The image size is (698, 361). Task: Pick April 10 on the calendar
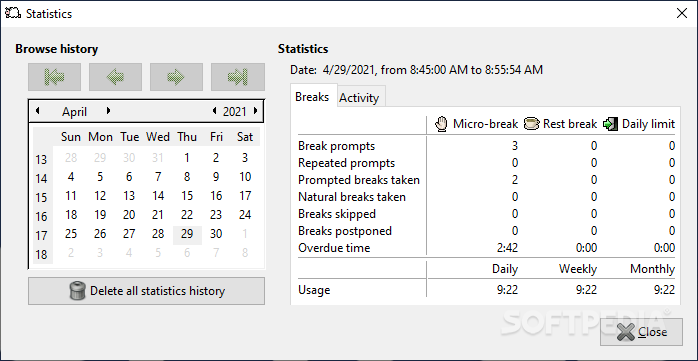tap(245, 177)
